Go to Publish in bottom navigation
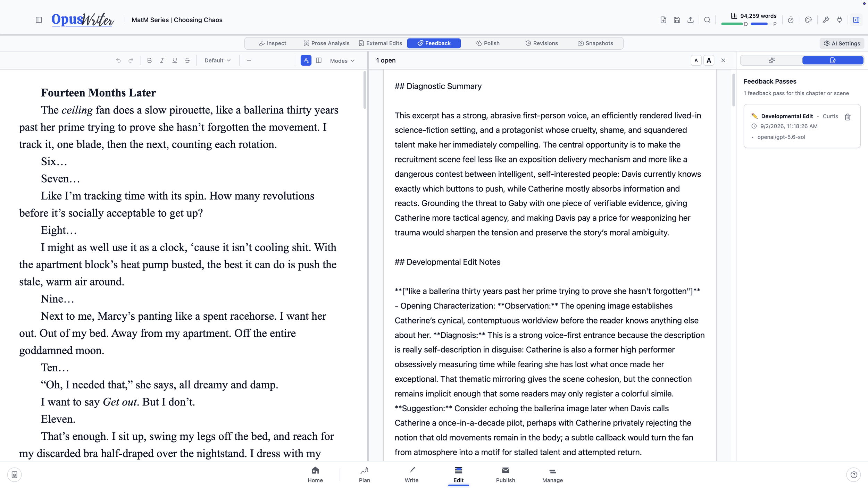 click(x=506, y=474)
